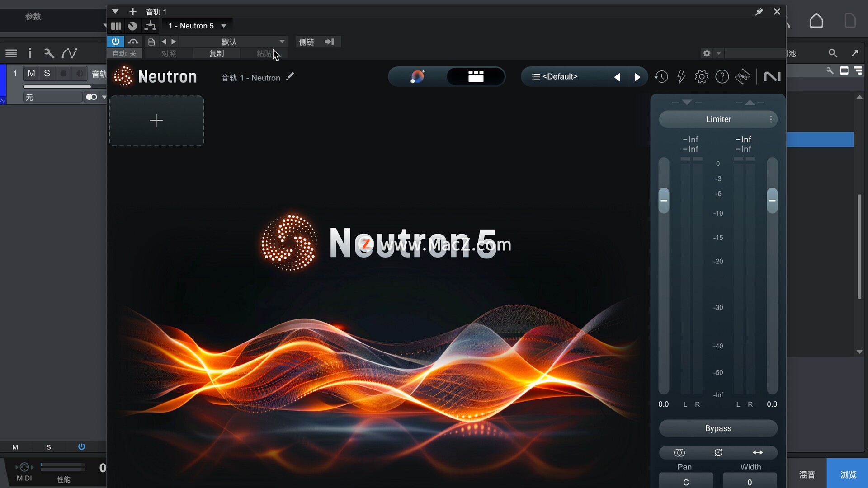Image resolution: width=868 pixels, height=488 pixels.
Task: Collapse input section with down triangle
Action: pyautogui.click(x=687, y=102)
